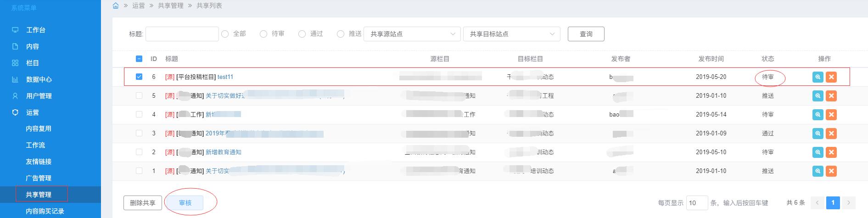This screenshot has height=218, width=868.
Task: Click the 数据中心 chart icon in sidebar
Action: click(x=15, y=79)
